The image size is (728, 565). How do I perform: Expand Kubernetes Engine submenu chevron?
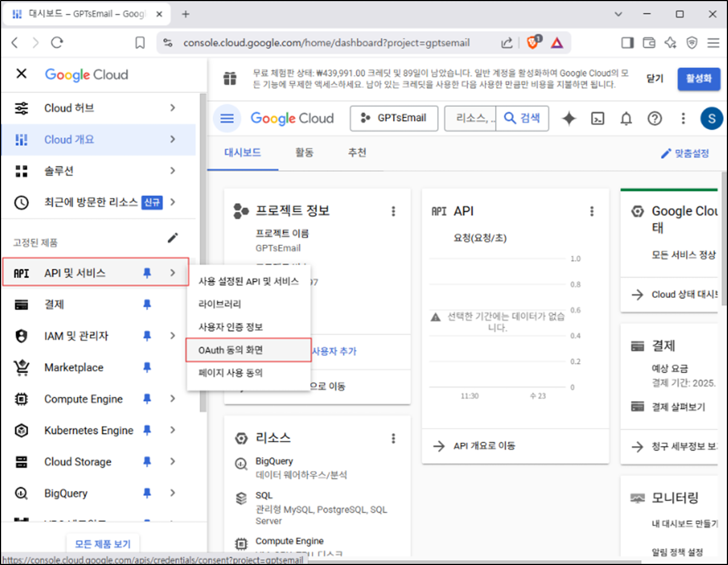click(172, 430)
